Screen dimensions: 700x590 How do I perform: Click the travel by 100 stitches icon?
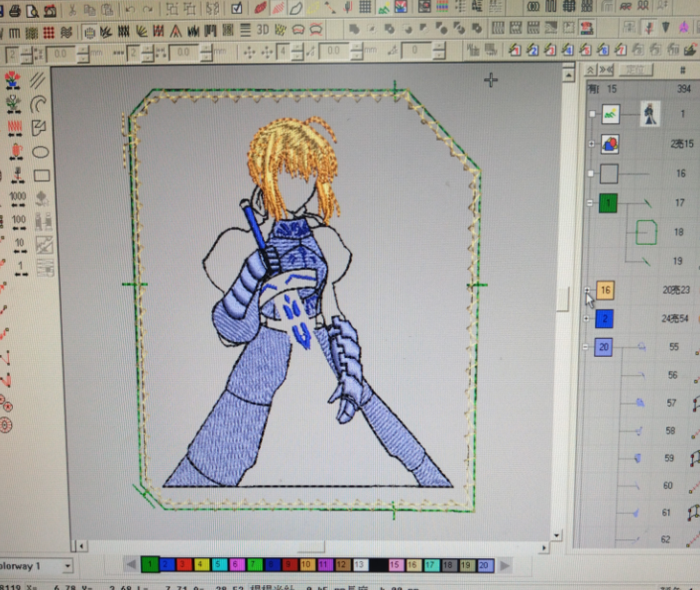[x=18, y=222]
